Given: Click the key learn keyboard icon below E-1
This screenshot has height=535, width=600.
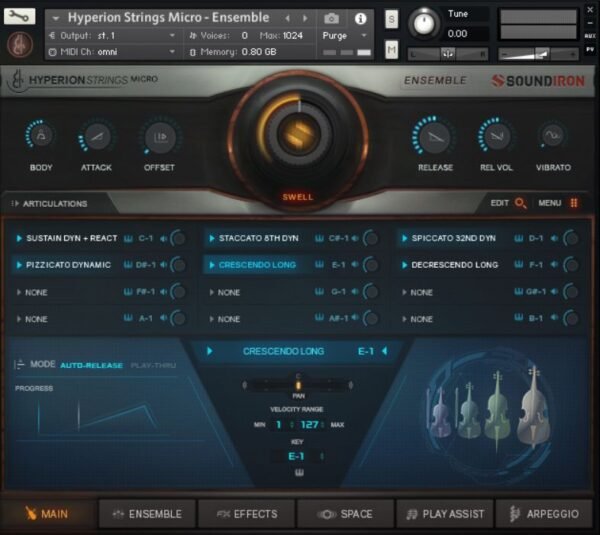Looking at the screenshot, I should pyautogui.click(x=299, y=473).
